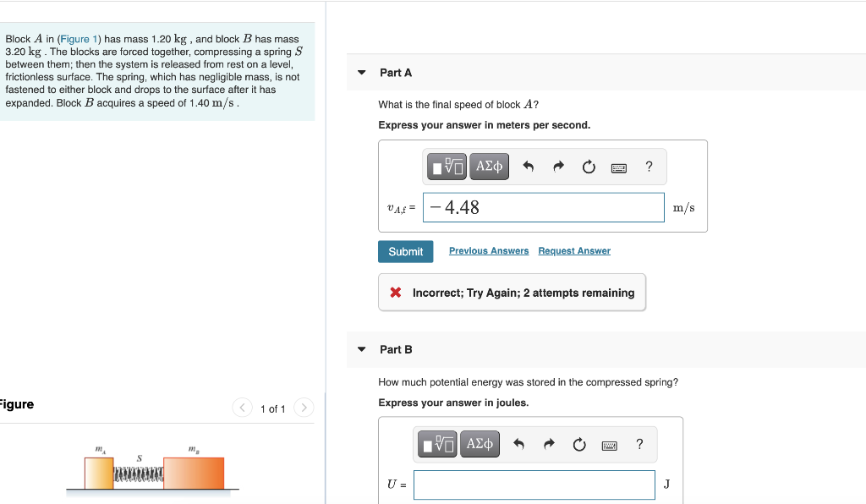Open the math template palette in Part A
This screenshot has height=504, width=866.
click(x=446, y=167)
